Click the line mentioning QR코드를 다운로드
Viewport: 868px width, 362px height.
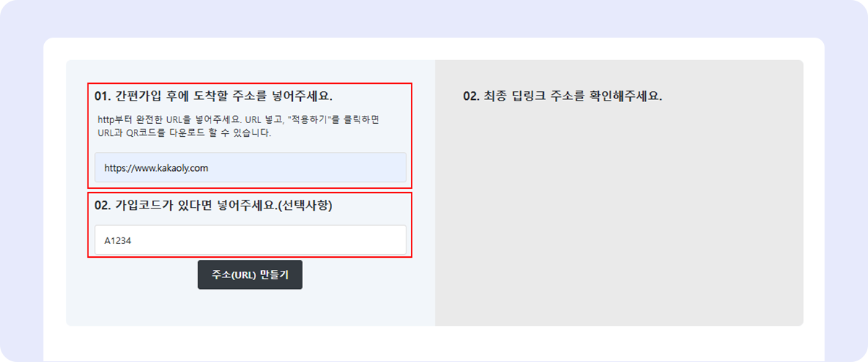184,134
